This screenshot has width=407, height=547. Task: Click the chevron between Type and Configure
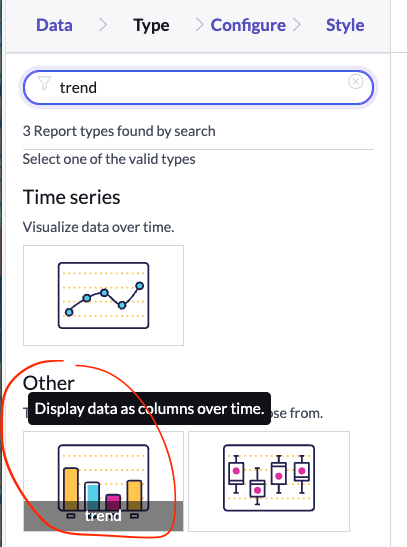[x=199, y=25]
